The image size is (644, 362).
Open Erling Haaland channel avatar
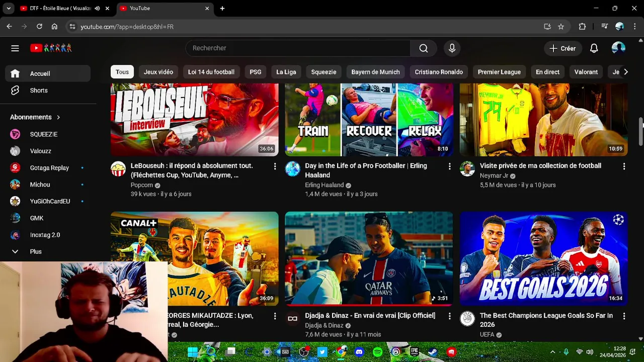(292, 169)
